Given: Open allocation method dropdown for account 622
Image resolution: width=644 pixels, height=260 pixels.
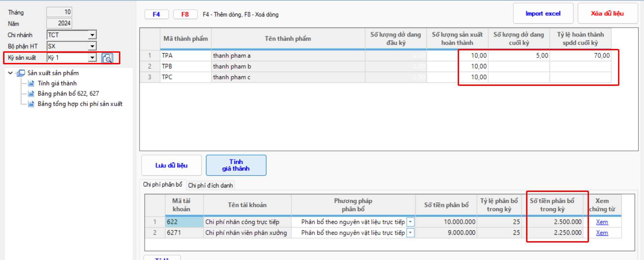Looking at the screenshot, I should click(410, 222).
